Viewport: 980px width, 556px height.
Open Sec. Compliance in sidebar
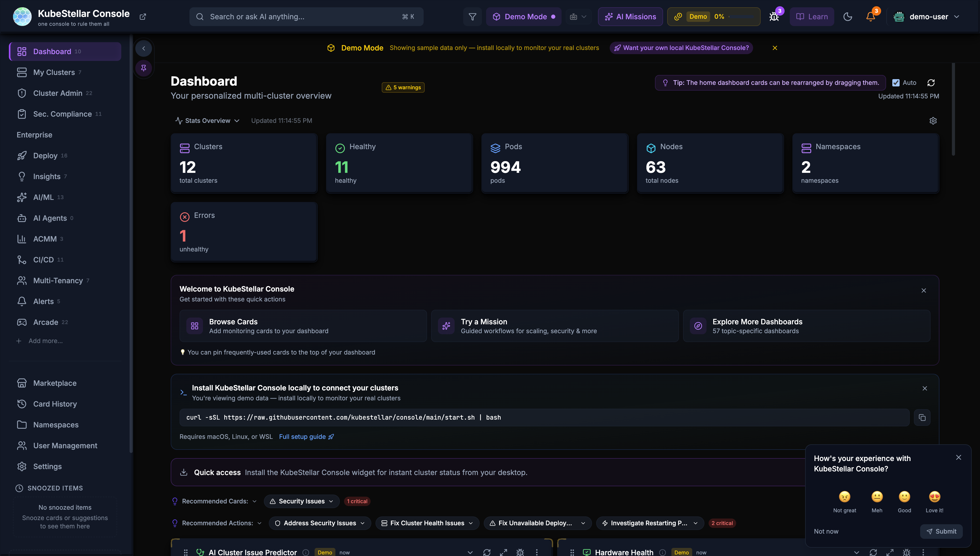tap(65, 114)
